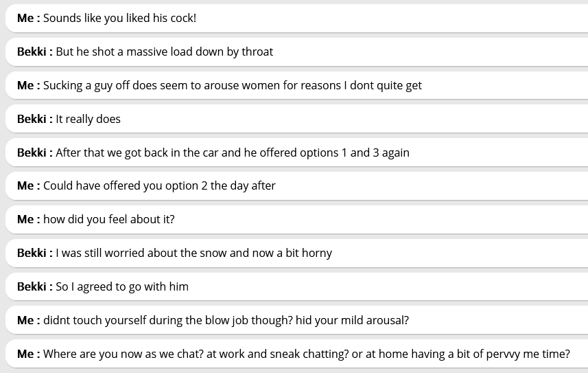
Task: Click Bekki's message about worrying about the snow
Action: click(x=193, y=253)
